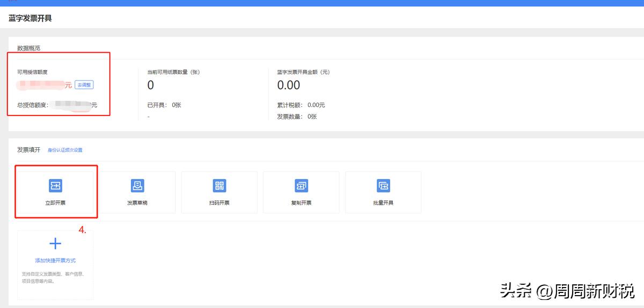Click the paper invoice count value 0
The height and width of the screenshot is (308, 644).
pyautogui.click(x=150, y=85)
